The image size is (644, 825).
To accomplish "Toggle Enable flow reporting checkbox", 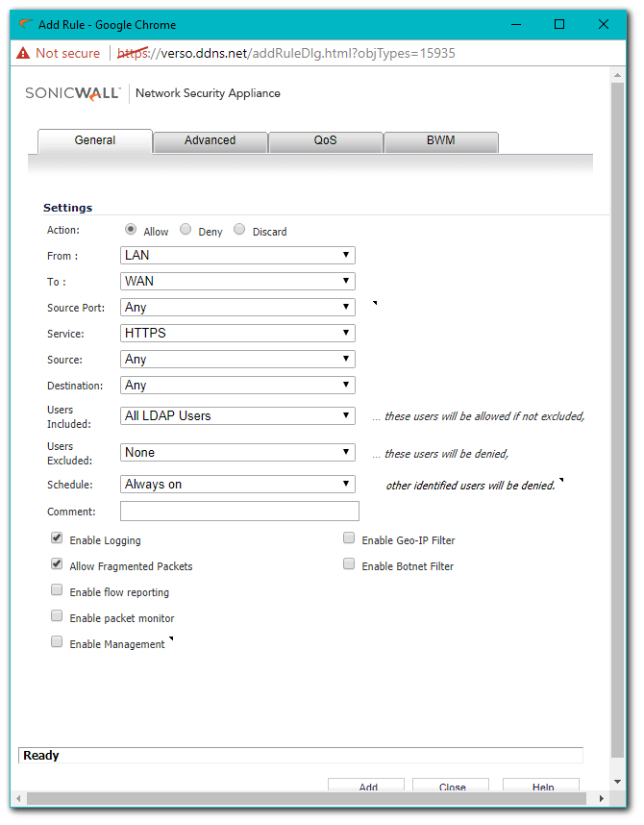I will [x=57, y=591].
